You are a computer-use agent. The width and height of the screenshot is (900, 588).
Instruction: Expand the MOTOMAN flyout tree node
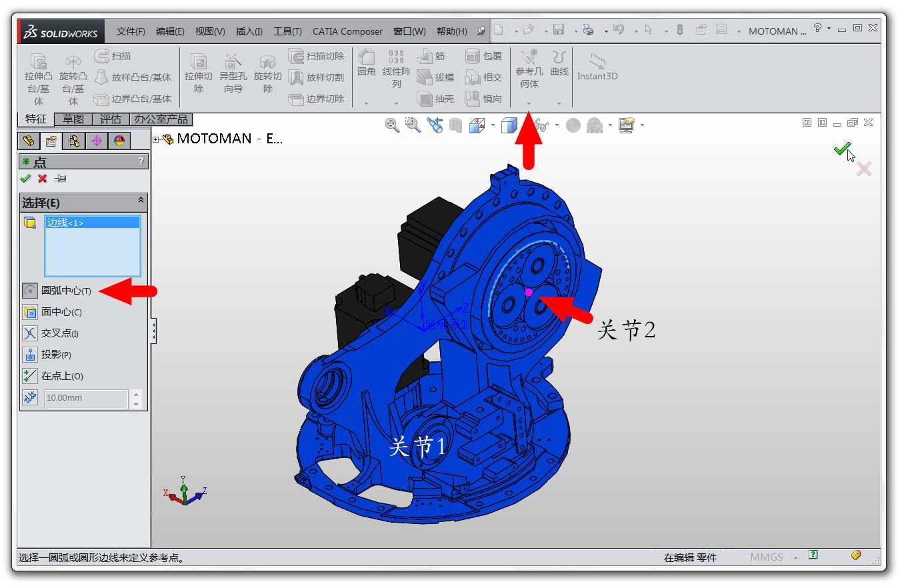click(156, 139)
